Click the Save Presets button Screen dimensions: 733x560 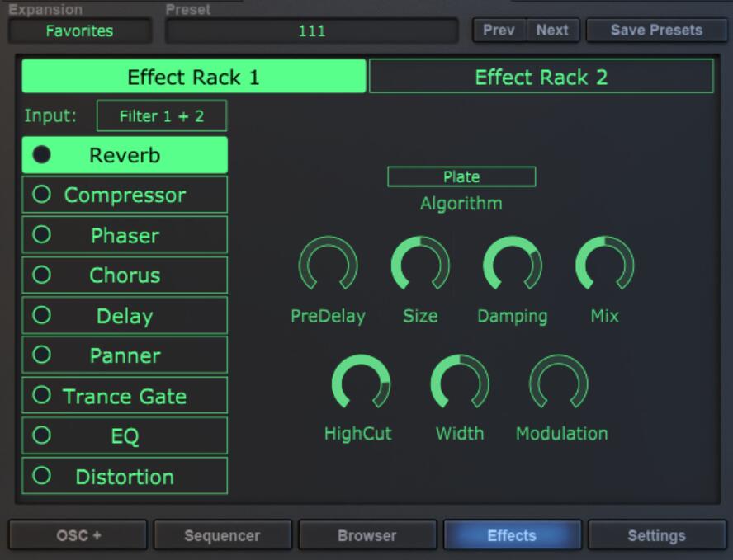click(x=656, y=31)
